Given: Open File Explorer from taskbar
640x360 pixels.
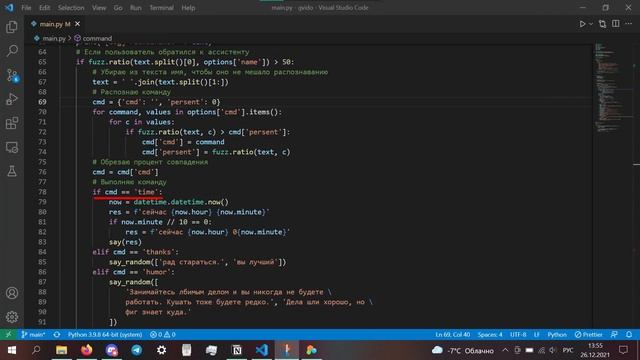Looking at the screenshot, I should click(x=62, y=350).
